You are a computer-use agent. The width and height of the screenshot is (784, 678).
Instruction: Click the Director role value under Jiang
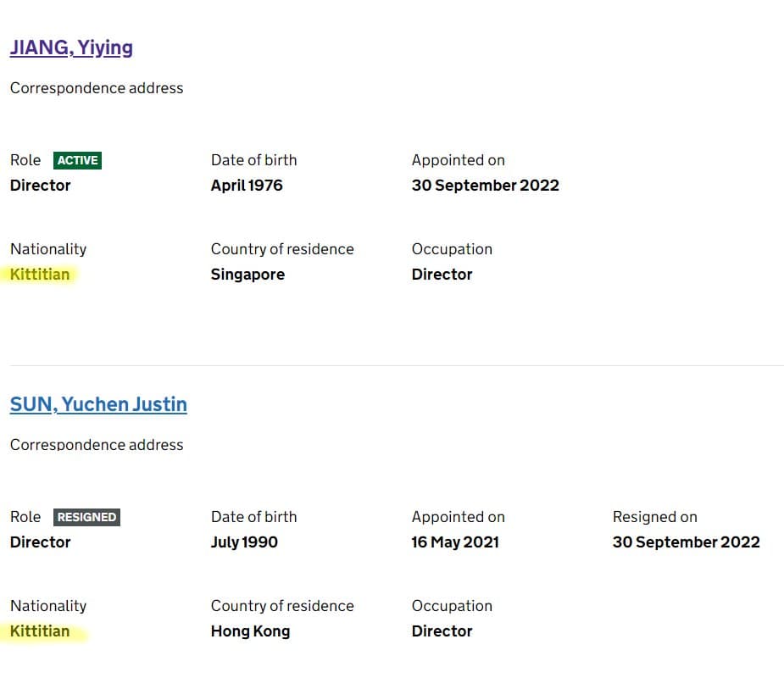pos(40,186)
